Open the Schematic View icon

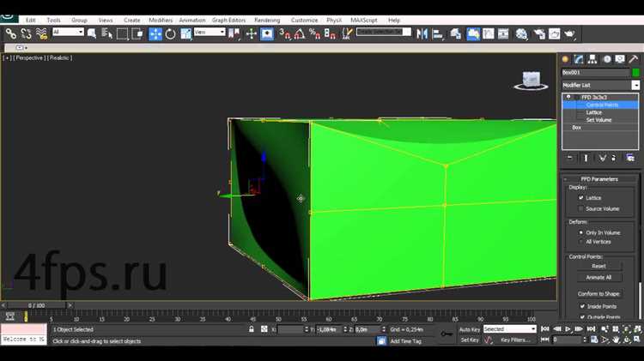click(503, 33)
